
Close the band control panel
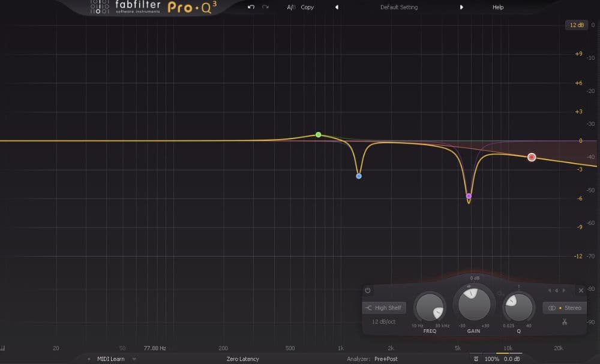click(580, 291)
